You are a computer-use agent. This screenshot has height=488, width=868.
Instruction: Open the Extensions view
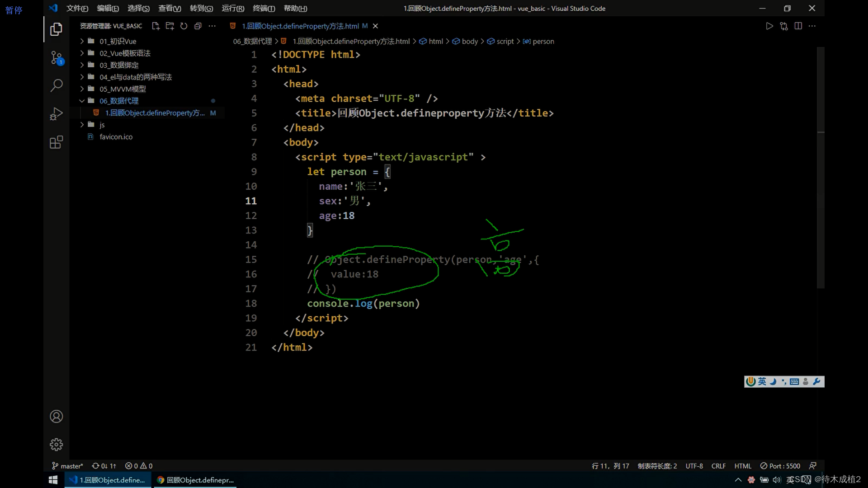[x=56, y=142]
